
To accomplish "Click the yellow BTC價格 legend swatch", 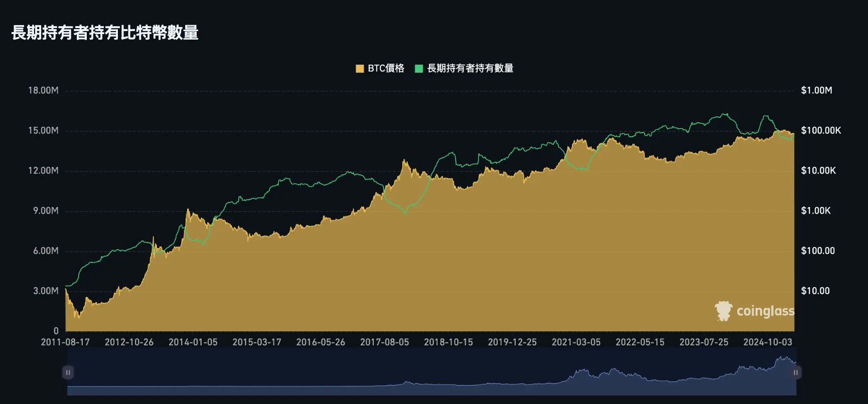I will tap(360, 69).
